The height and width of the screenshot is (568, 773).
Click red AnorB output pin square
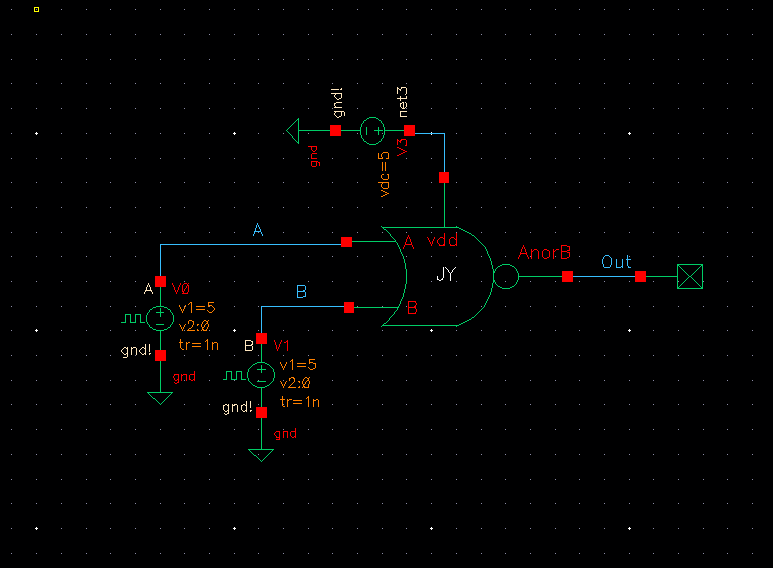pos(567,277)
